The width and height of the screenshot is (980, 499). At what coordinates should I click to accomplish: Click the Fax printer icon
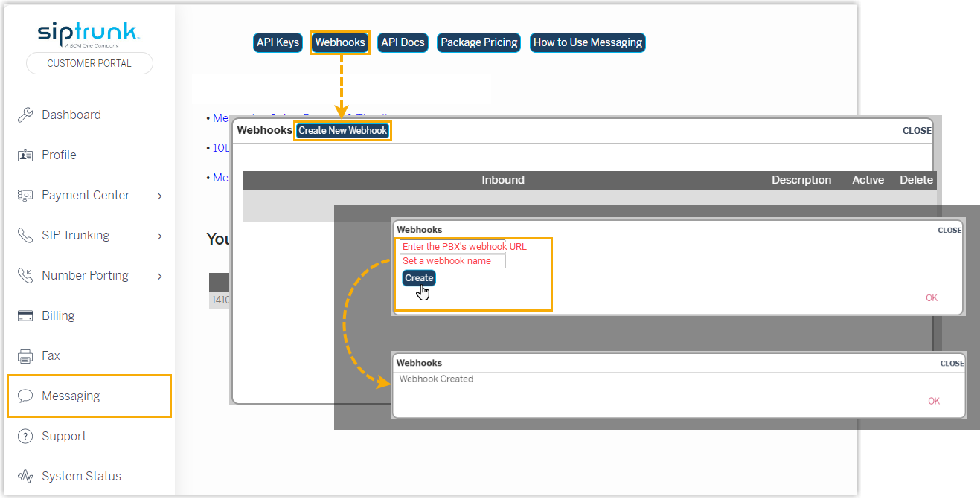click(x=25, y=355)
